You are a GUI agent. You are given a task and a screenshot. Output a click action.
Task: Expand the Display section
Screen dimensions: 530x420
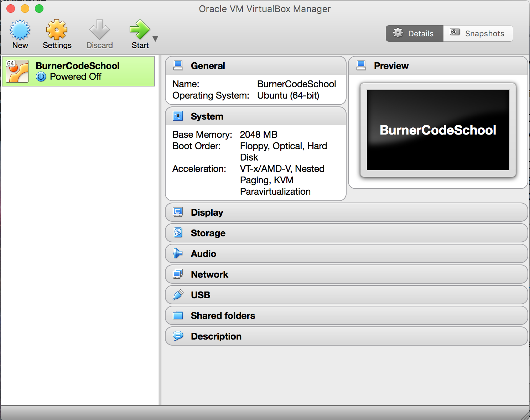346,212
